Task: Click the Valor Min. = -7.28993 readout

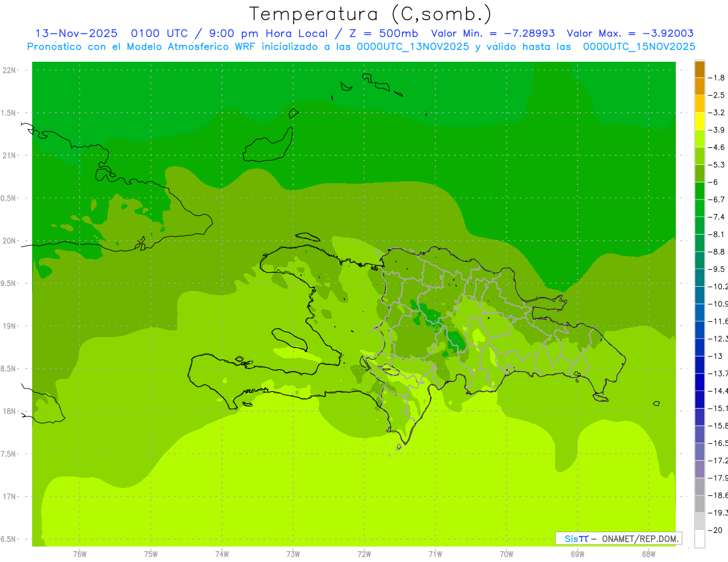Action: tap(494, 33)
